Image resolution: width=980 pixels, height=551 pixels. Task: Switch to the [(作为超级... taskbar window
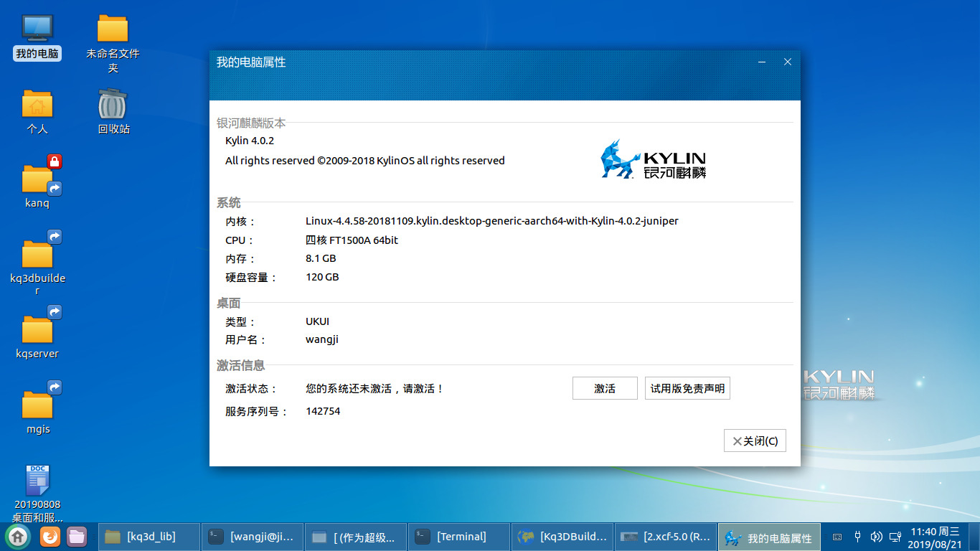354,537
